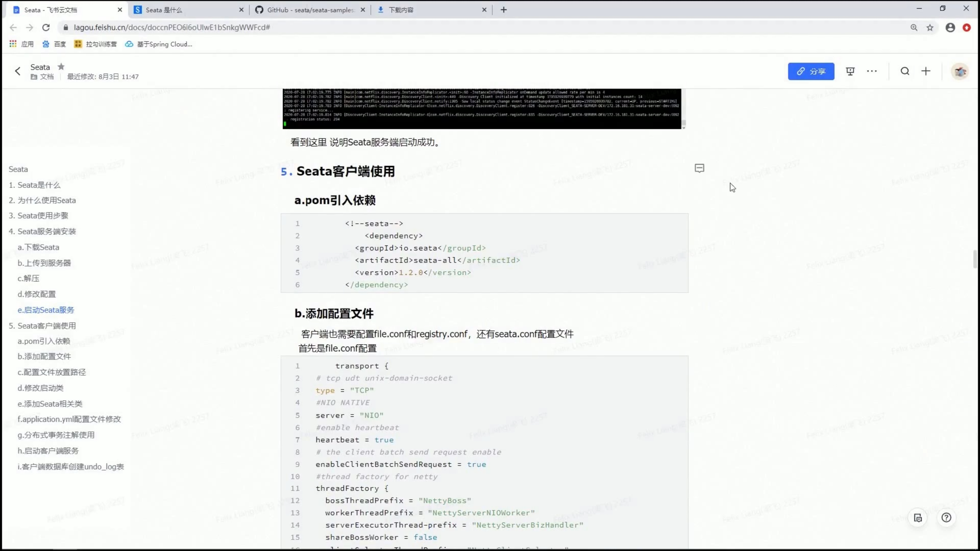Viewport: 980px width, 551px height.
Task: Click the outline root title Seata
Action: pos(18,169)
